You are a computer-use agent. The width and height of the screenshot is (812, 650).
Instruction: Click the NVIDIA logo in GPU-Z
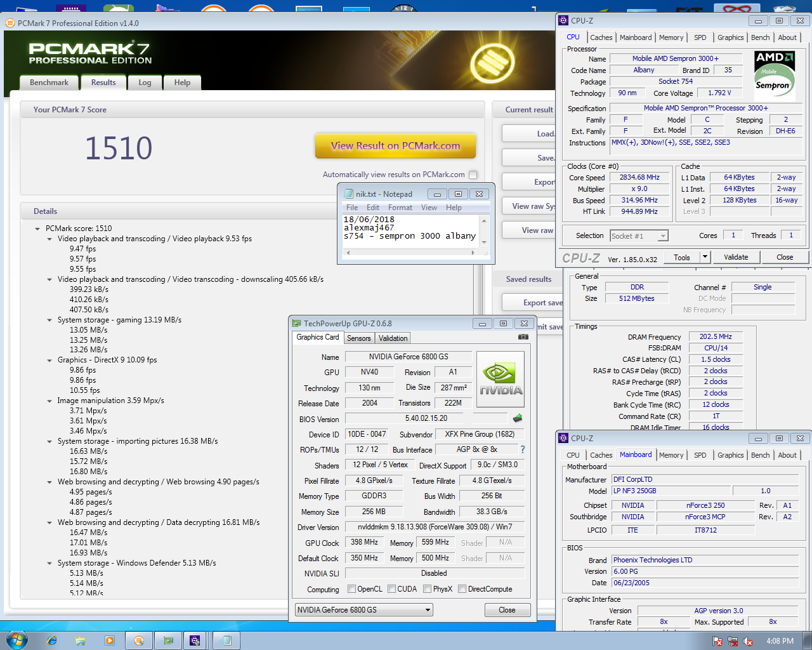(x=501, y=379)
